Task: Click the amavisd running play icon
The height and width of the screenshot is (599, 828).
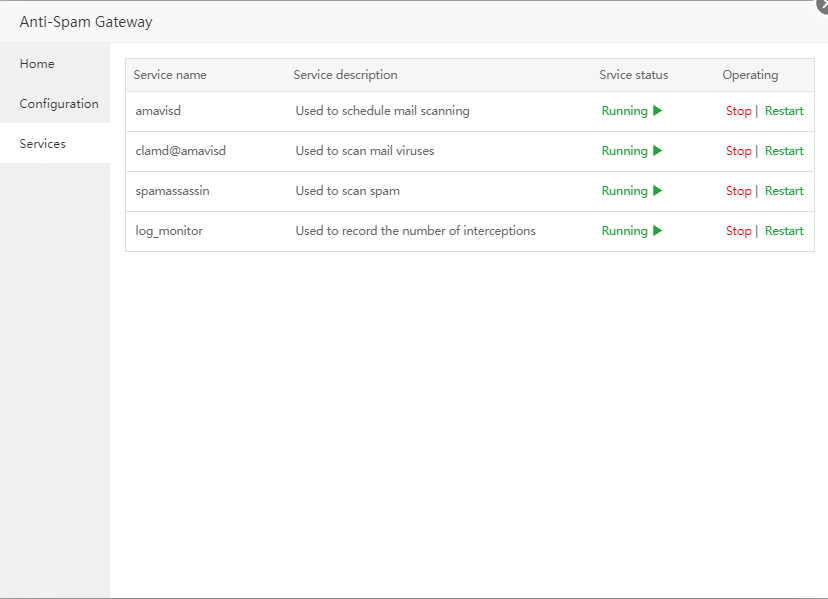Action: [657, 111]
